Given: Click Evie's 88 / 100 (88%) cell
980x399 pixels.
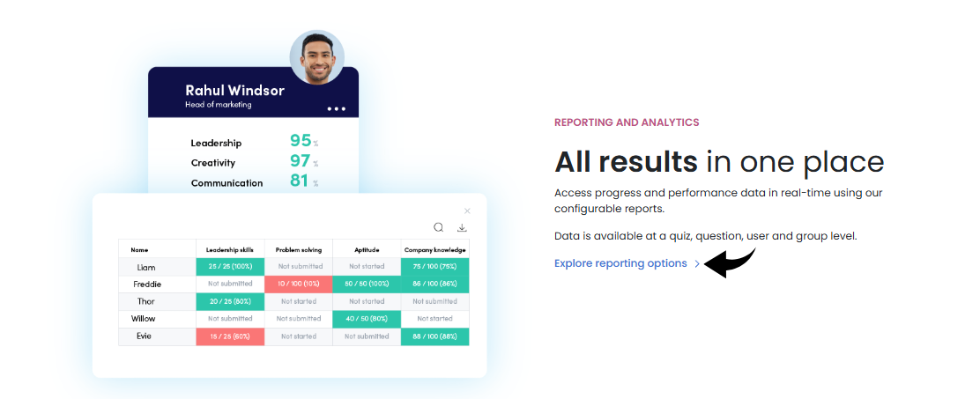Looking at the screenshot, I should [x=435, y=336].
